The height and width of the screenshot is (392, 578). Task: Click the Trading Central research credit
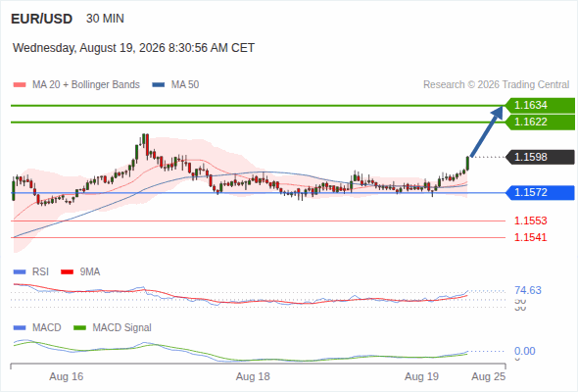(x=496, y=85)
